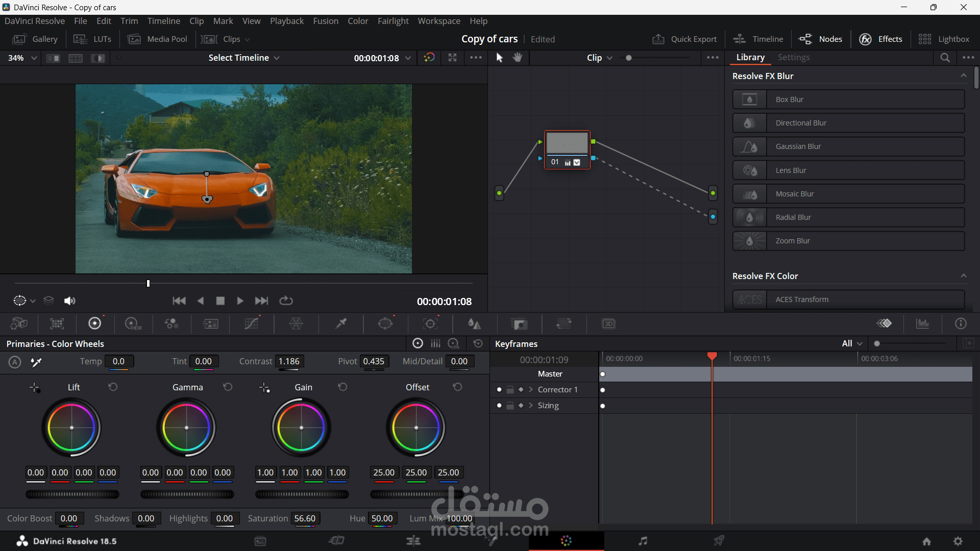Image resolution: width=980 pixels, height=551 pixels.
Task: Open the Blur and Sharpen palette
Action: coord(474,324)
